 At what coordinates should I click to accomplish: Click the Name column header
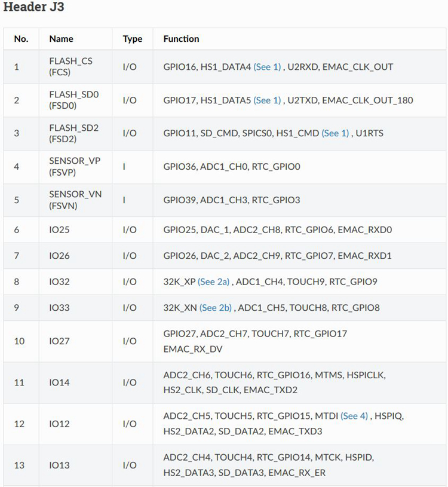point(61,39)
